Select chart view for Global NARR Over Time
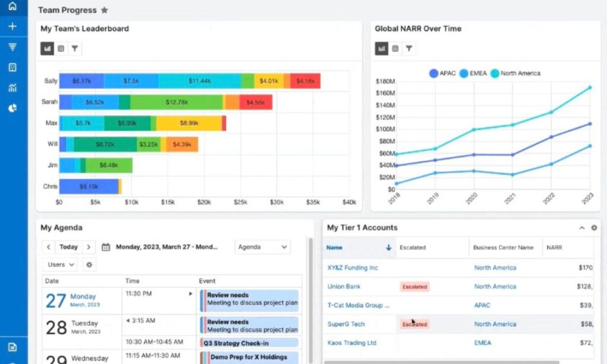Viewport: 607px width, 364px height. [381, 49]
